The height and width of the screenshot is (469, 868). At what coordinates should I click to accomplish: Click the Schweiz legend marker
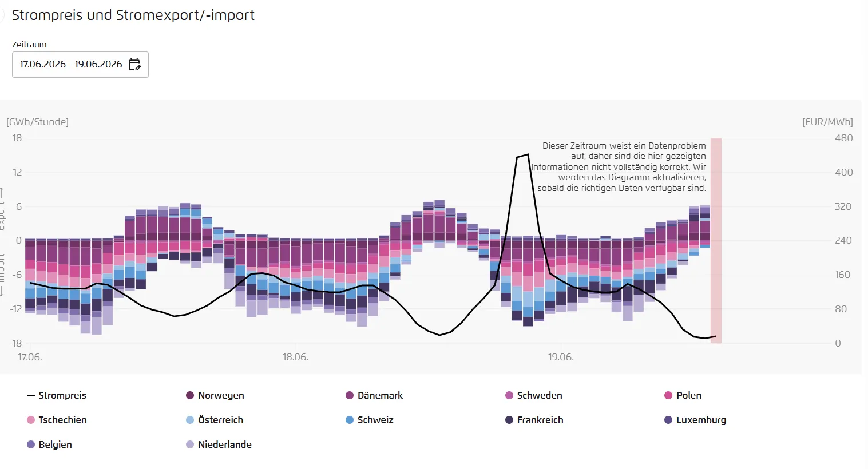tap(350, 420)
